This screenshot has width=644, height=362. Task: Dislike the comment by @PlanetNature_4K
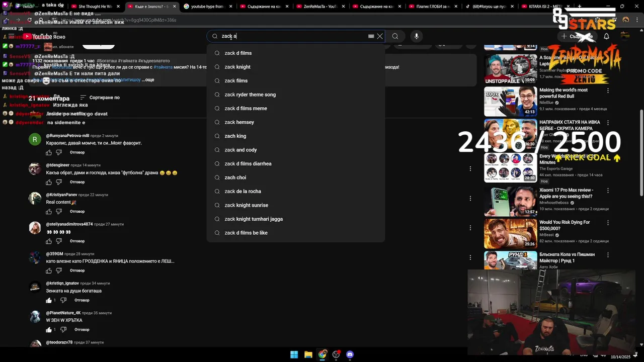(x=63, y=330)
